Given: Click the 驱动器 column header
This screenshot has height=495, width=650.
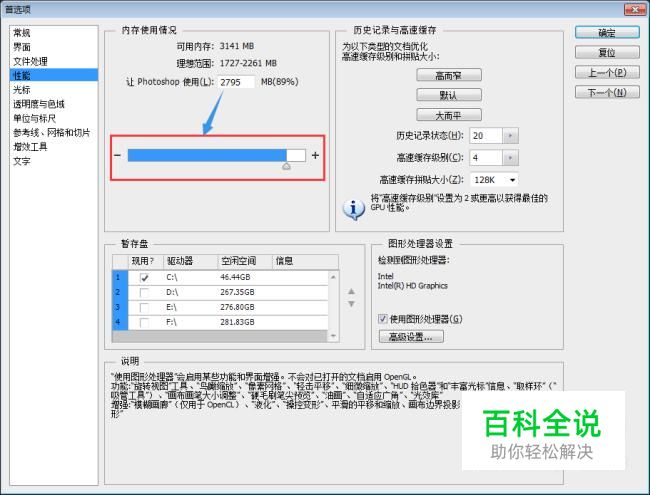Looking at the screenshot, I should [x=191, y=261].
